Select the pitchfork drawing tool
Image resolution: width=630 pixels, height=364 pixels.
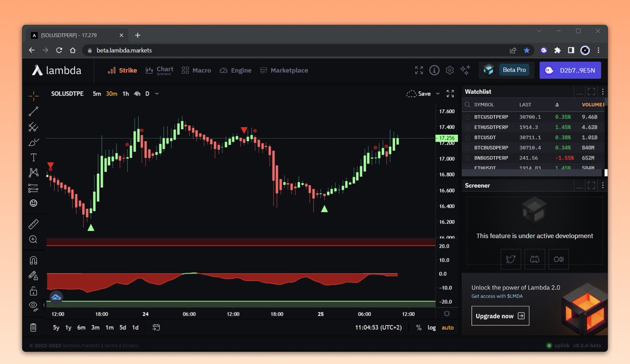pos(34,126)
